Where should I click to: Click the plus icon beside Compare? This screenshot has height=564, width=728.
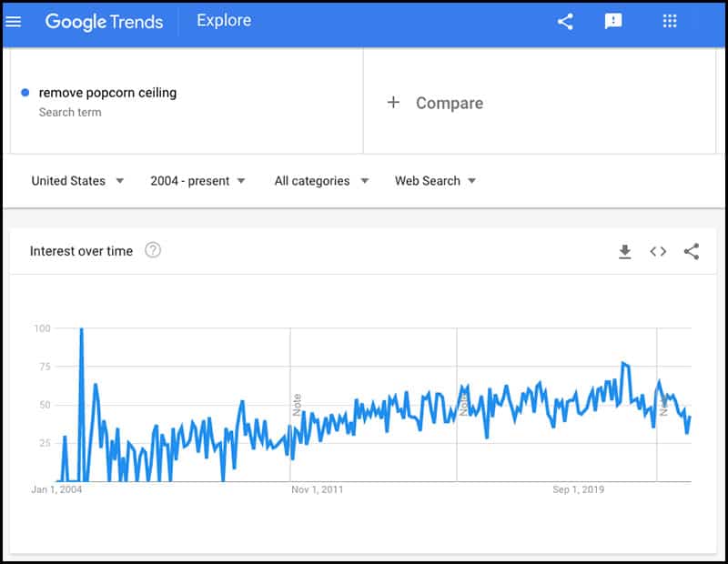point(393,103)
